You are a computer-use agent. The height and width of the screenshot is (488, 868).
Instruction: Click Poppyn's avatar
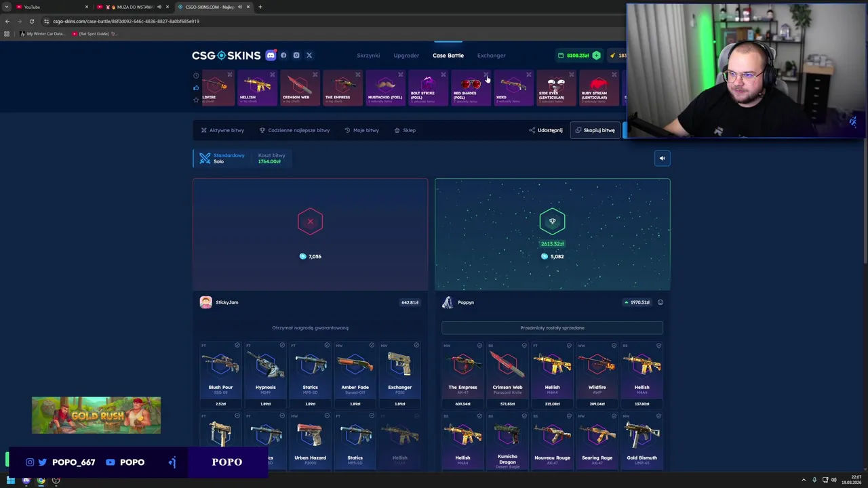[x=448, y=302]
